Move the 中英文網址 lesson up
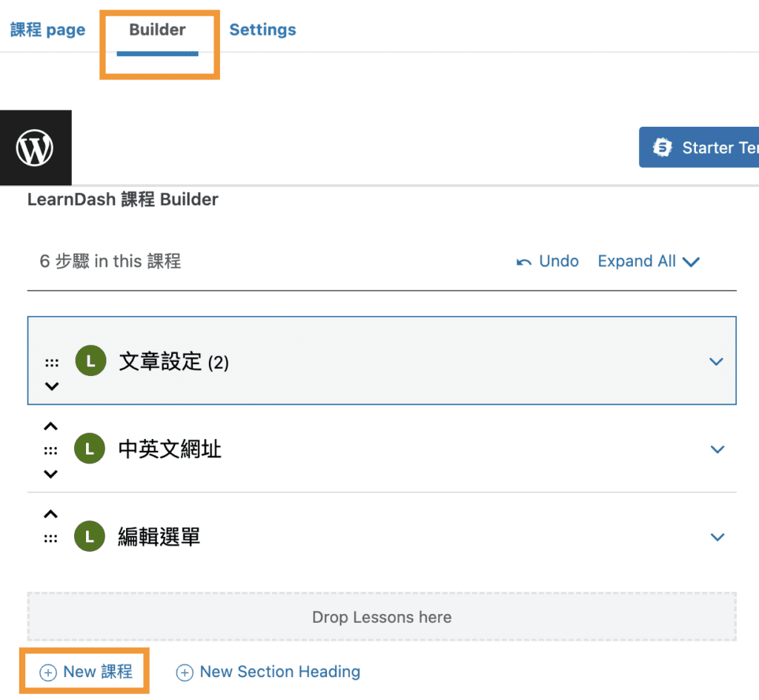 (x=50, y=426)
